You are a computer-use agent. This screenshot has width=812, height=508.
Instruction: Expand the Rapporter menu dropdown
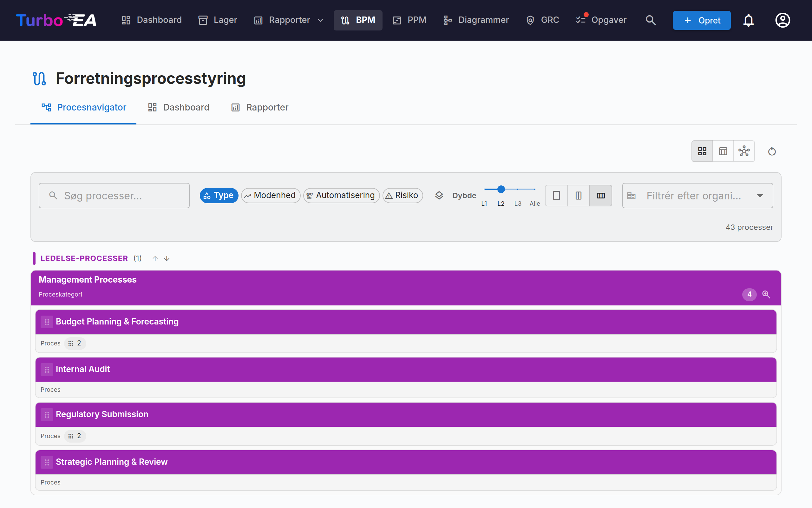(289, 20)
